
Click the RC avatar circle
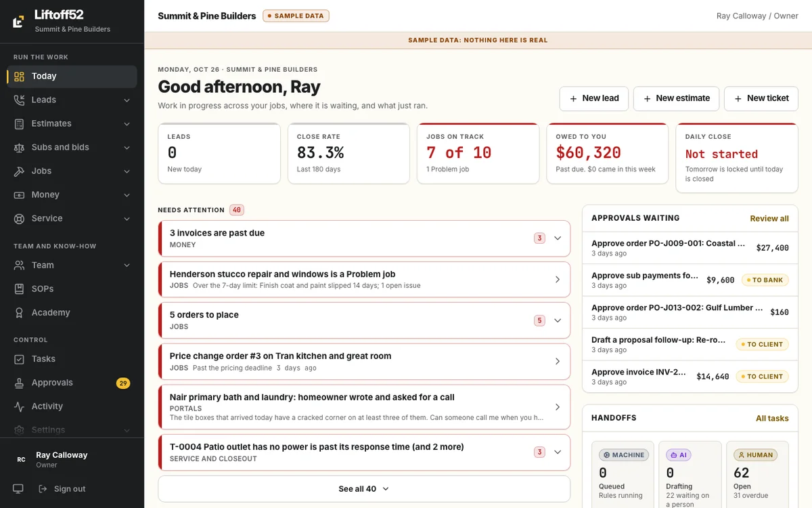pyautogui.click(x=21, y=460)
